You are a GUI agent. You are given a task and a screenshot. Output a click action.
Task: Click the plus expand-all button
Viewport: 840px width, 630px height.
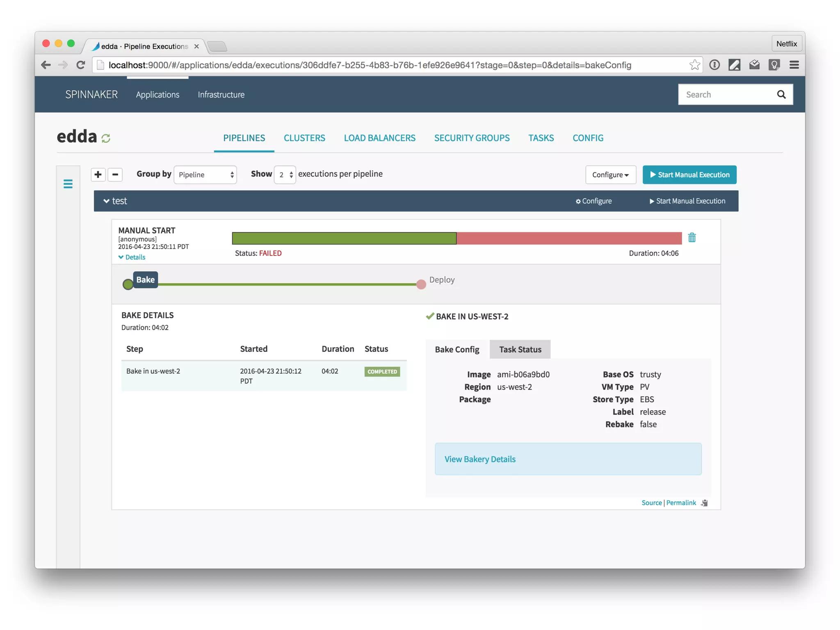(x=98, y=175)
